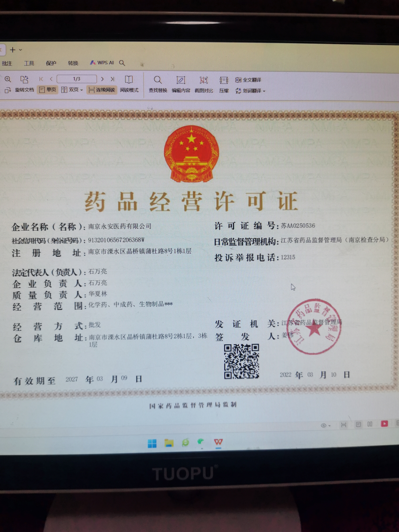
Task: Click the 阅读模式 label
Action: click(x=129, y=90)
